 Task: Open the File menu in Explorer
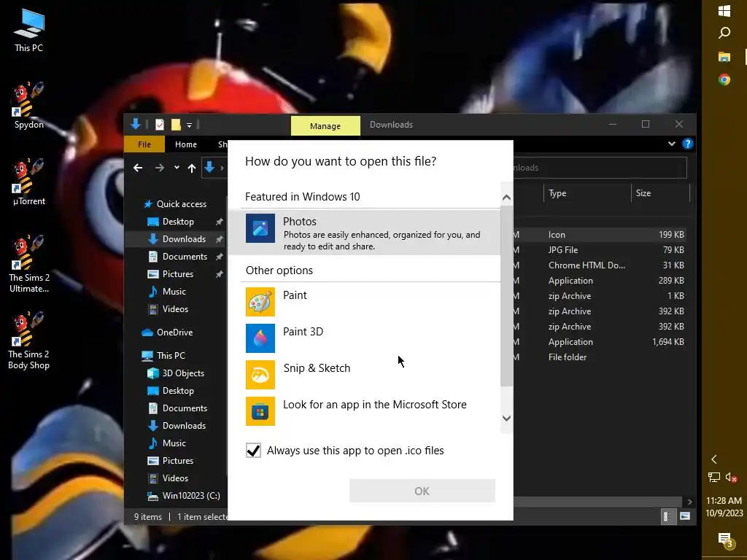click(144, 144)
